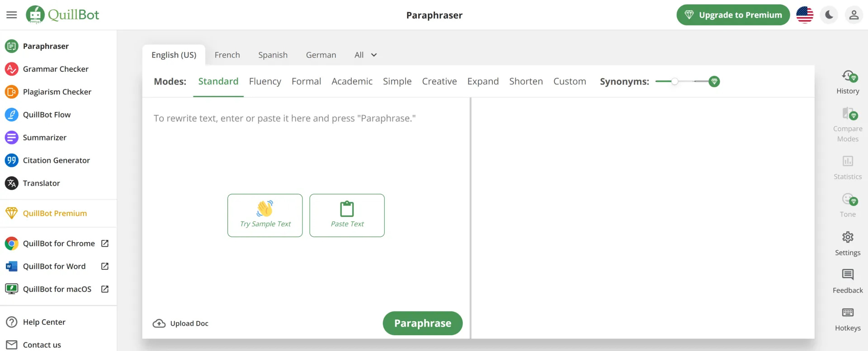The width and height of the screenshot is (868, 351).
Task: Open Tone panel
Action: [848, 206]
